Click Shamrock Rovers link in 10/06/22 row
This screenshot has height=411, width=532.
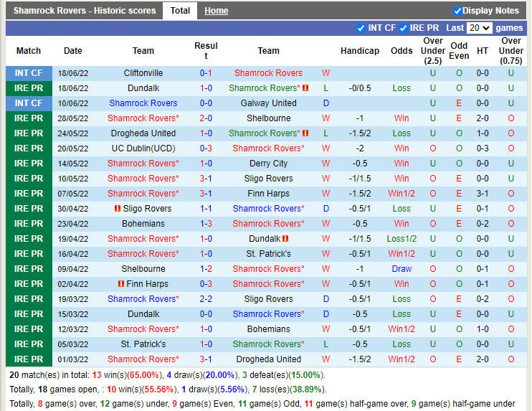click(x=143, y=103)
